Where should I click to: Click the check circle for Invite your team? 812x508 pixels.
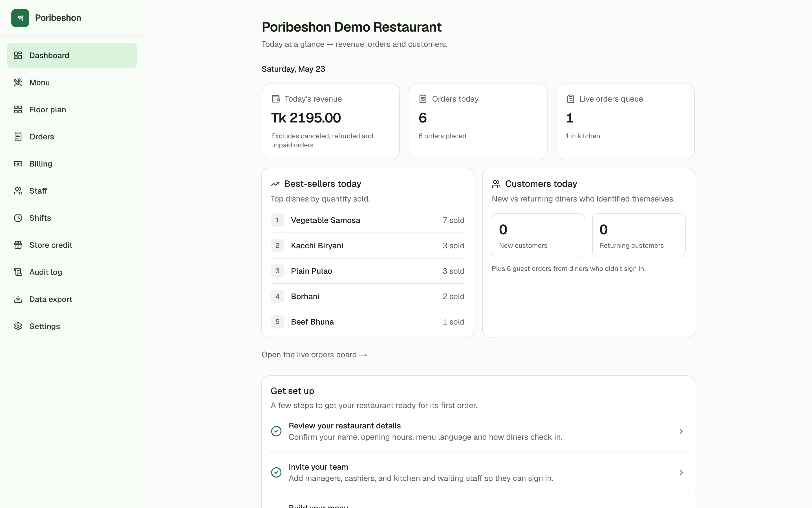pos(276,472)
